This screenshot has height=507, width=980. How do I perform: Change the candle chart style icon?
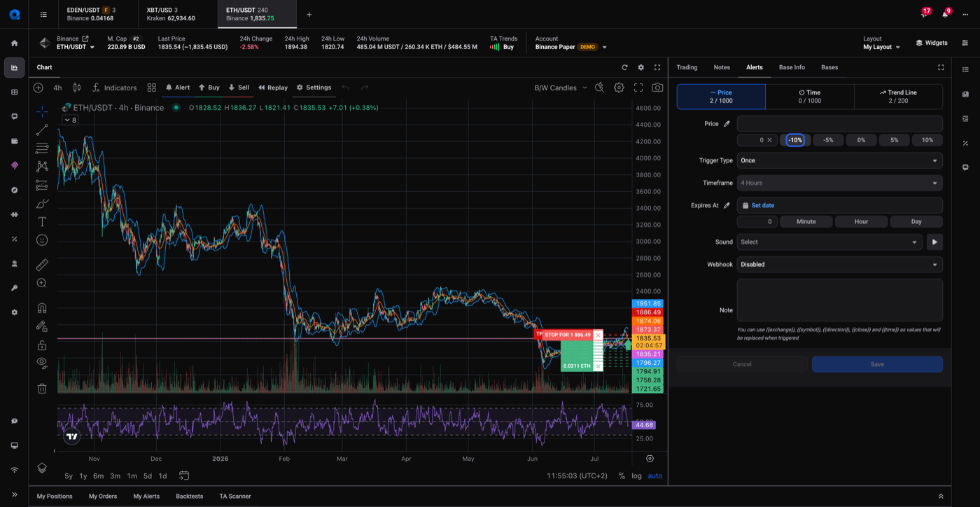pyautogui.click(x=77, y=88)
